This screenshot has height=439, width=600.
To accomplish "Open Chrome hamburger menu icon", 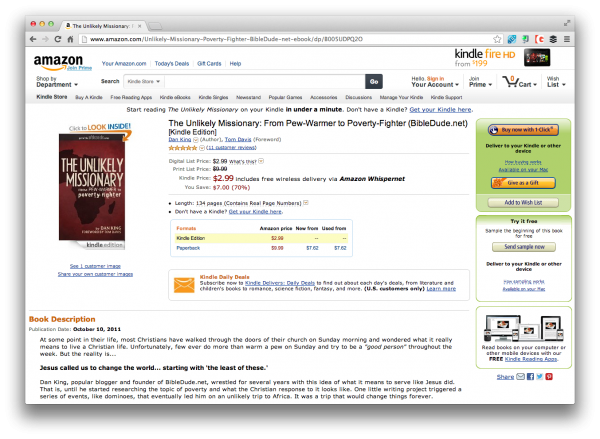I will [x=567, y=39].
